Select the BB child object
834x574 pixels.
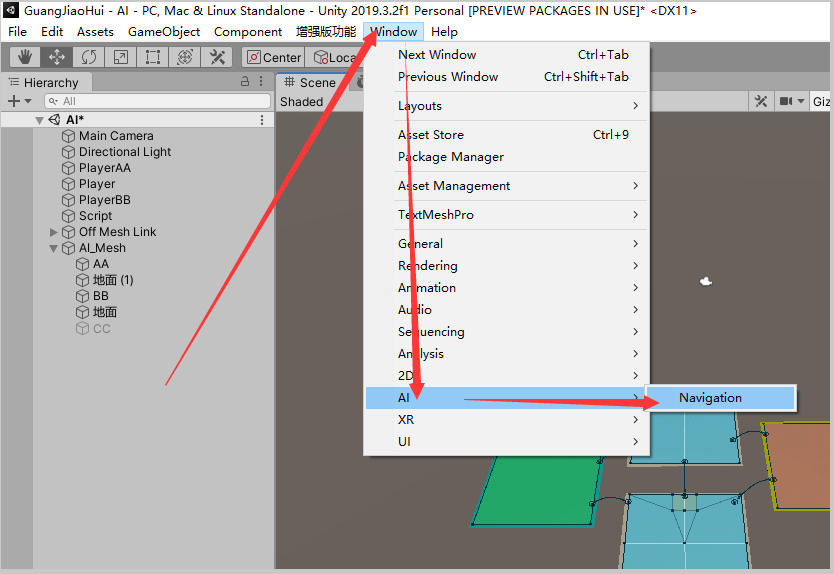101,296
